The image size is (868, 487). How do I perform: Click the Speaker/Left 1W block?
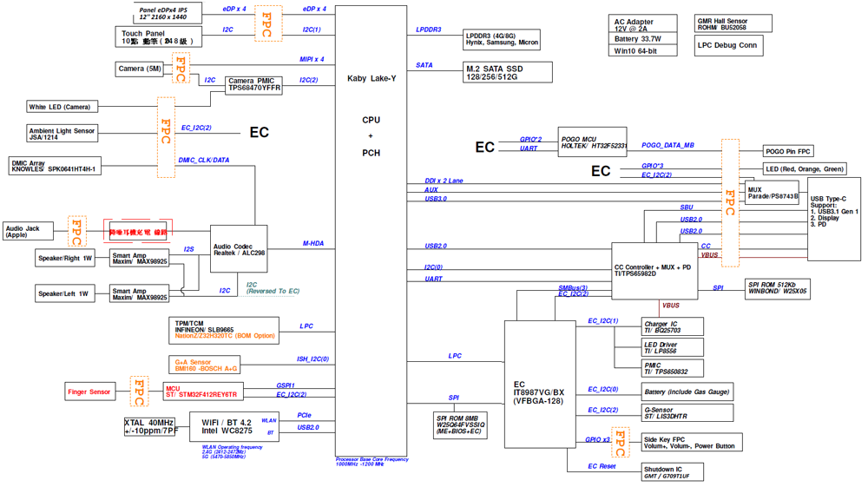(64, 293)
